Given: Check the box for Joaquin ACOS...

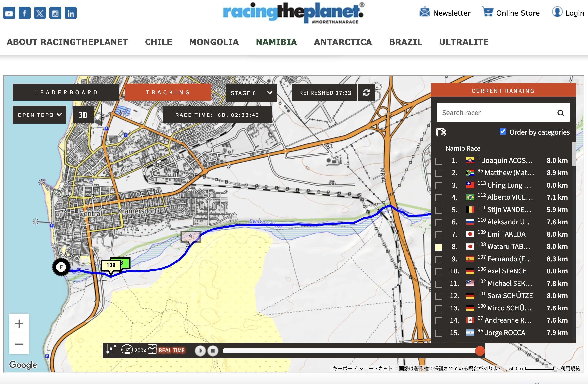Looking at the screenshot, I should coord(439,161).
